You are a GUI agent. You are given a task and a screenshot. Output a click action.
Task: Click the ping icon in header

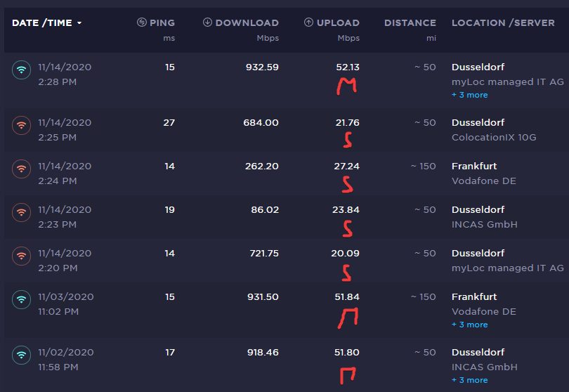(142, 22)
